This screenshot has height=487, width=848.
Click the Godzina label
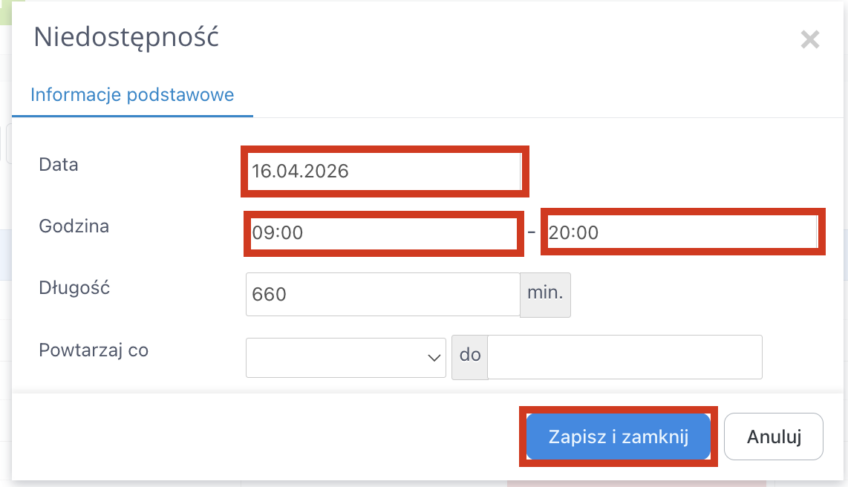pyautogui.click(x=74, y=226)
